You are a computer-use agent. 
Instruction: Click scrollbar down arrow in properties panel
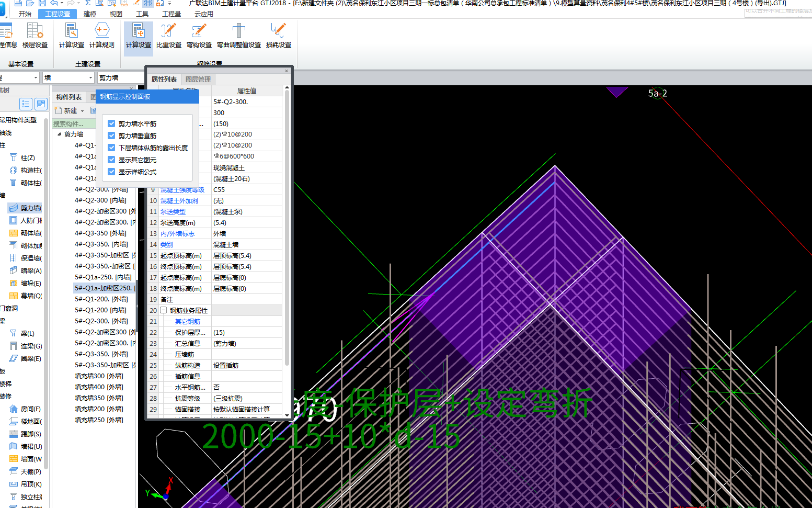287,415
